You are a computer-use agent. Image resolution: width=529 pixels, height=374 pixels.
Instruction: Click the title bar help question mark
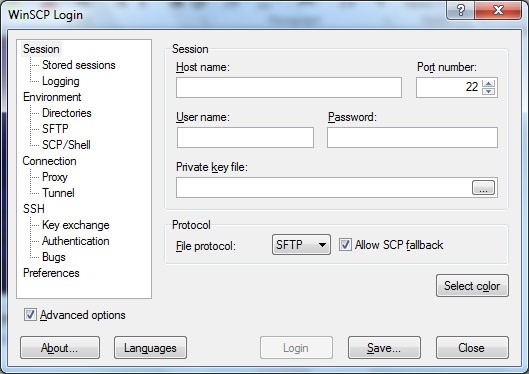tap(460, 10)
